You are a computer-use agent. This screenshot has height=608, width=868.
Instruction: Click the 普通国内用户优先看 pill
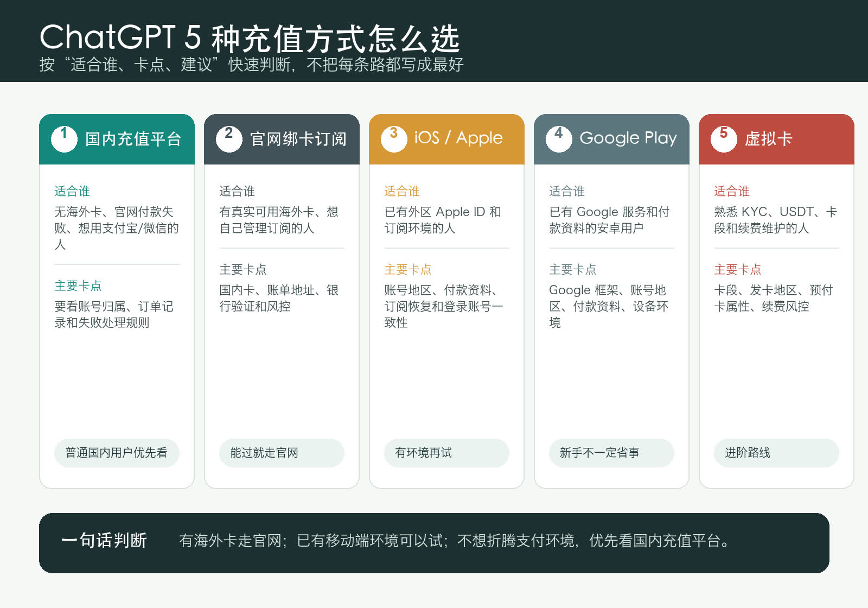[x=117, y=453]
